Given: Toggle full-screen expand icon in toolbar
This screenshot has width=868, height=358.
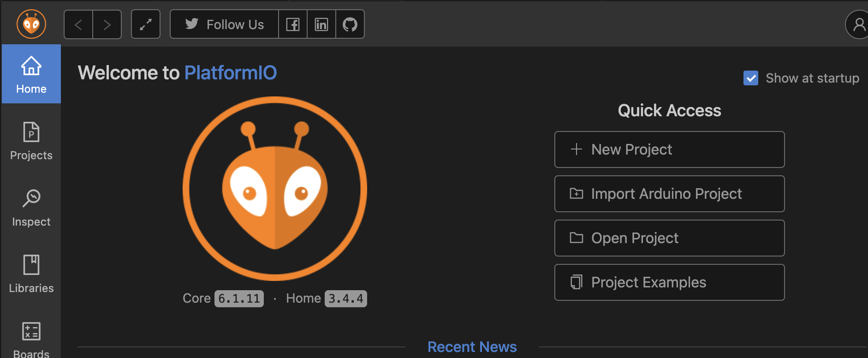Looking at the screenshot, I should pos(146,24).
